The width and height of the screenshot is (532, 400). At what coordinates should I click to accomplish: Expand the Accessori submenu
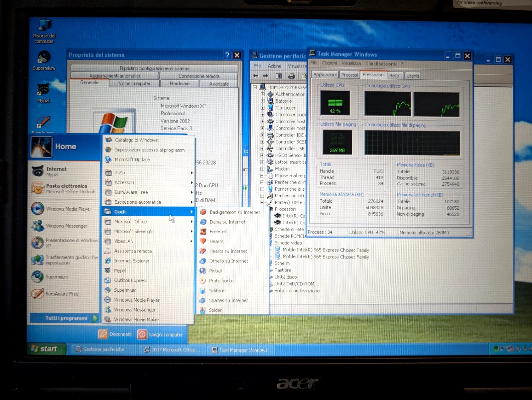click(x=148, y=182)
